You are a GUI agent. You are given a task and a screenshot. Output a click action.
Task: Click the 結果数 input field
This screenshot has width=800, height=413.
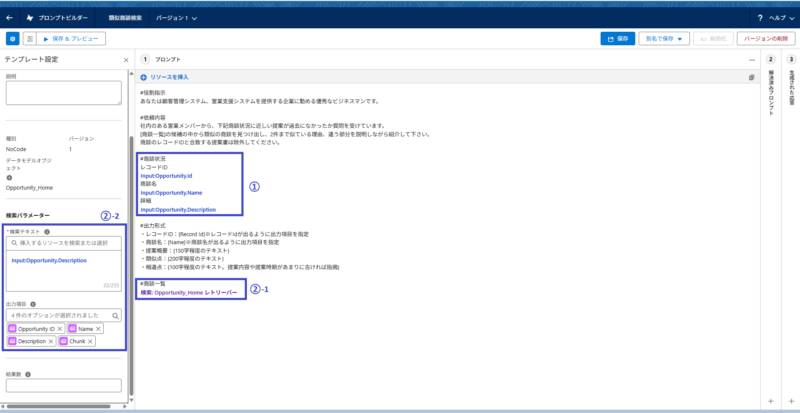point(64,385)
